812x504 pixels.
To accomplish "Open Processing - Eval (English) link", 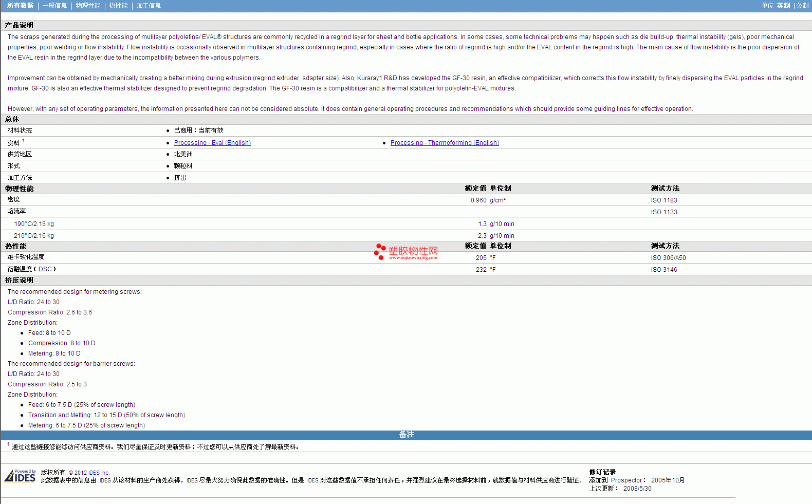I will [212, 143].
